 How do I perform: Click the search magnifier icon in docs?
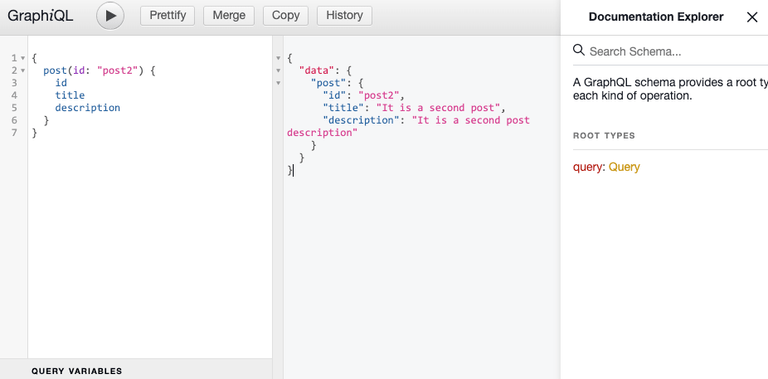tap(579, 50)
